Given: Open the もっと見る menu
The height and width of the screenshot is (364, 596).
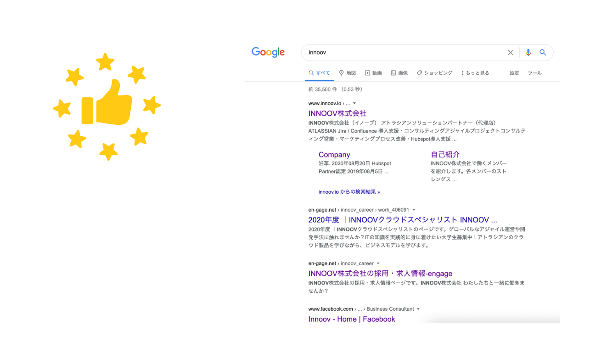Looking at the screenshot, I should click(x=475, y=73).
